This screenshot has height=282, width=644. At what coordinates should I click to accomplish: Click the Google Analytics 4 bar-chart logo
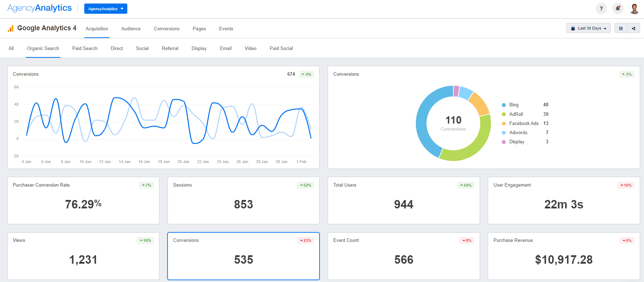(x=11, y=29)
